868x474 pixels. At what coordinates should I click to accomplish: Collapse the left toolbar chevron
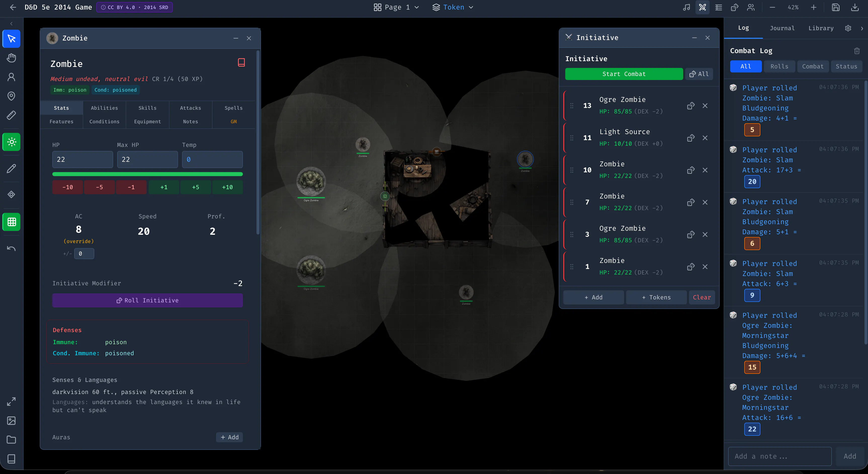(12, 24)
